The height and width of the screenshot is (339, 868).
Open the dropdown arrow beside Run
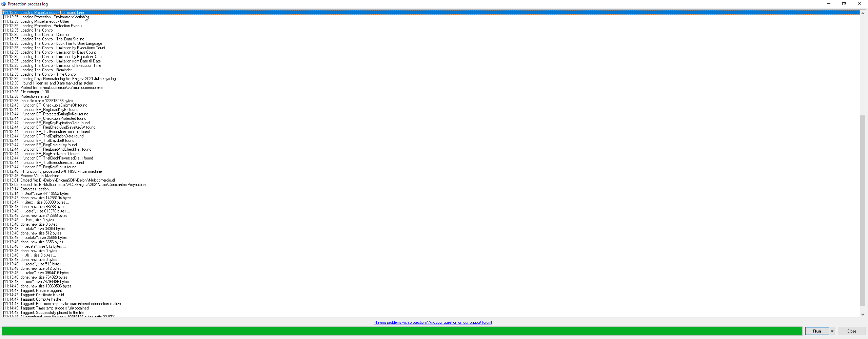coord(832,331)
